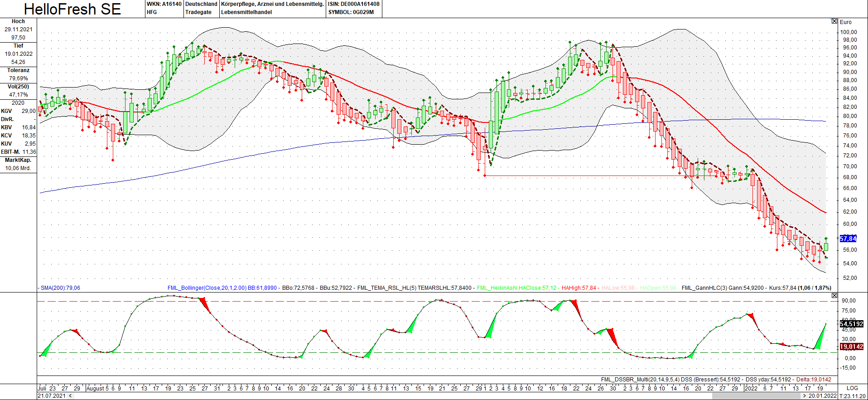Click the Tief value 54,26
Screen dimensions: 868x400
click(19, 62)
